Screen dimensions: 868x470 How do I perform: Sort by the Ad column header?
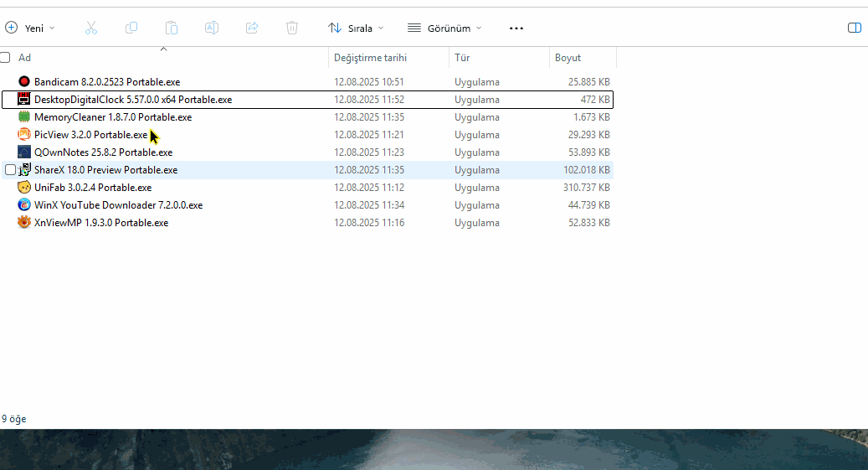24,58
